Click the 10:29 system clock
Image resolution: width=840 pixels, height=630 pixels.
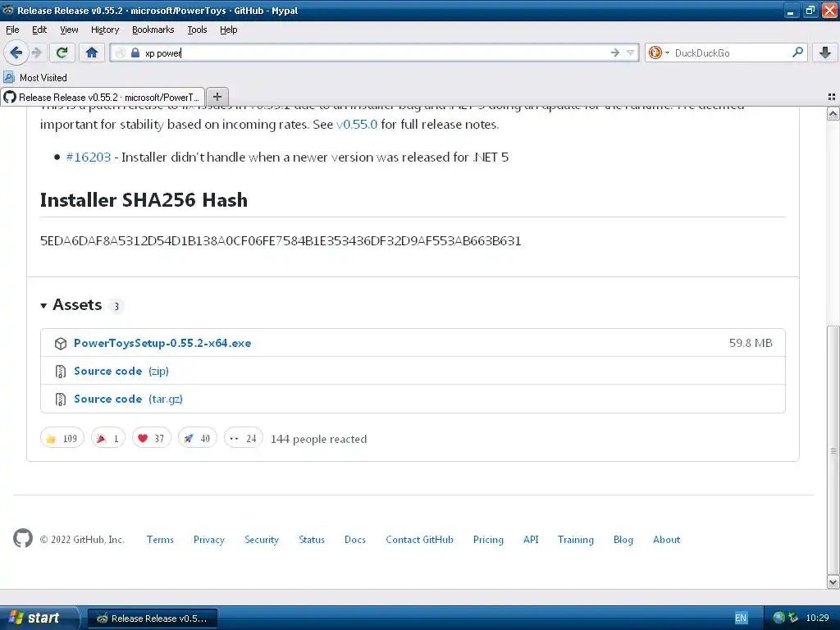pyautogui.click(x=817, y=618)
